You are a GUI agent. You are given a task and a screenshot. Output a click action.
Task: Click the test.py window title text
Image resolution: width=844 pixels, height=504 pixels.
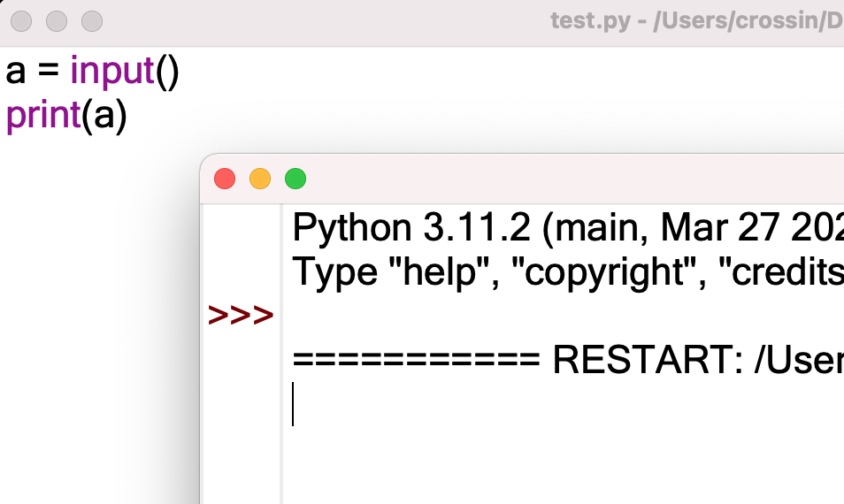[696, 21]
